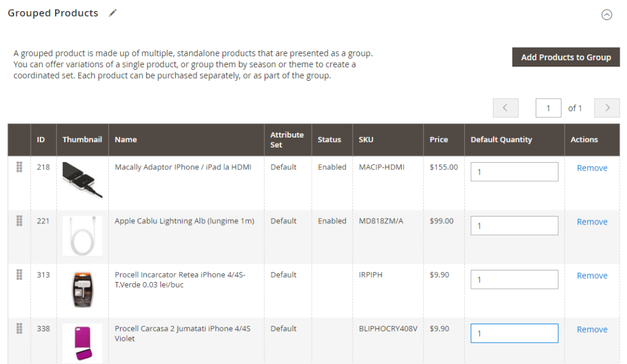The width and height of the screenshot is (627, 364).
Task: Open the Macally Adaptor thumbnail image
Action: coord(82,181)
